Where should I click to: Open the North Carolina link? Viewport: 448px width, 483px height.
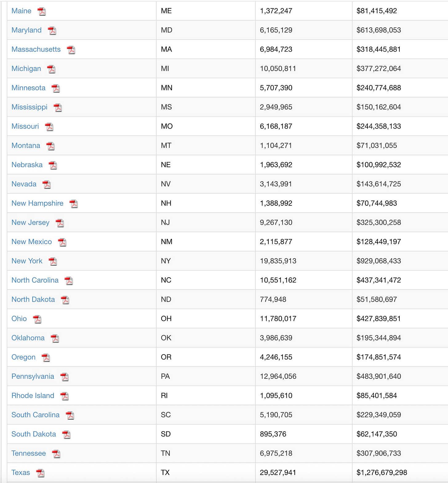tap(35, 280)
